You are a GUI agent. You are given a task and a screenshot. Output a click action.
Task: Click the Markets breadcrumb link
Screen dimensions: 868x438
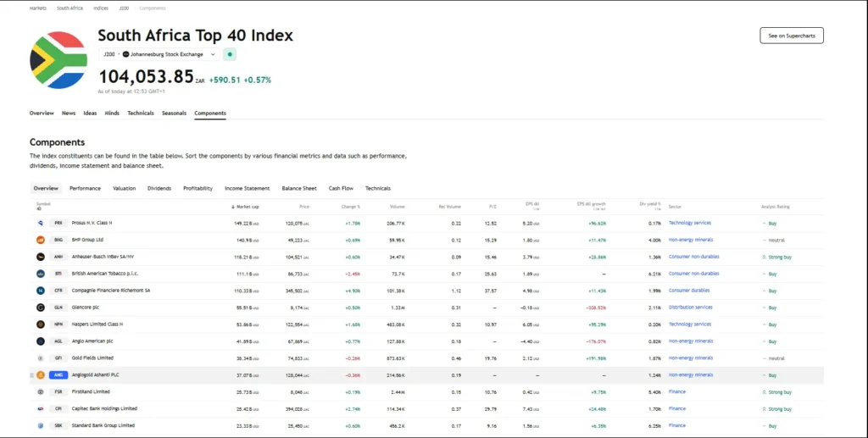click(x=37, y=8)
